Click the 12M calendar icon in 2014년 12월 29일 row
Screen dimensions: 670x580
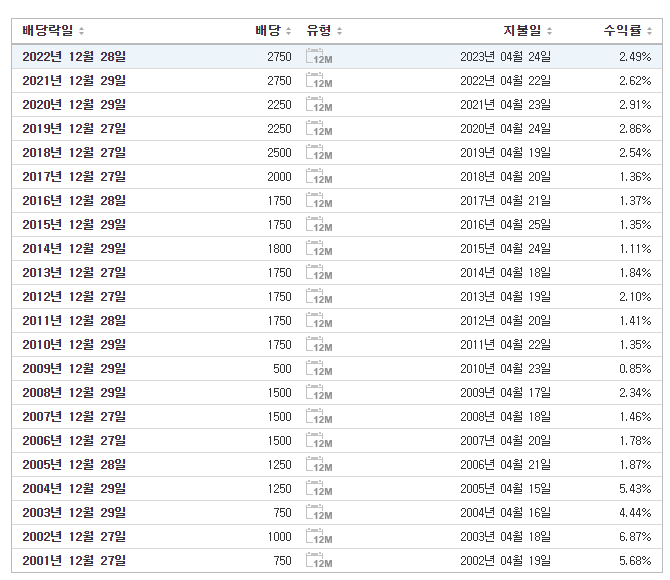click(319, 249)
